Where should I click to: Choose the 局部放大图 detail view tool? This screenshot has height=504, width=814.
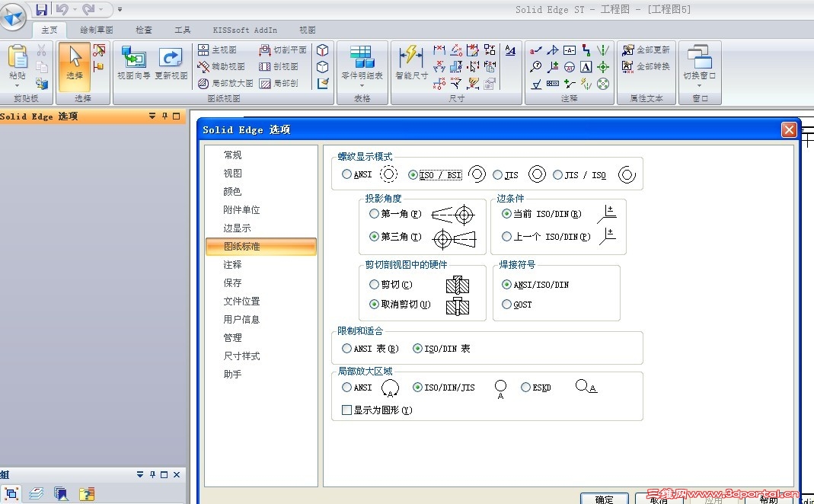(225, 83)
